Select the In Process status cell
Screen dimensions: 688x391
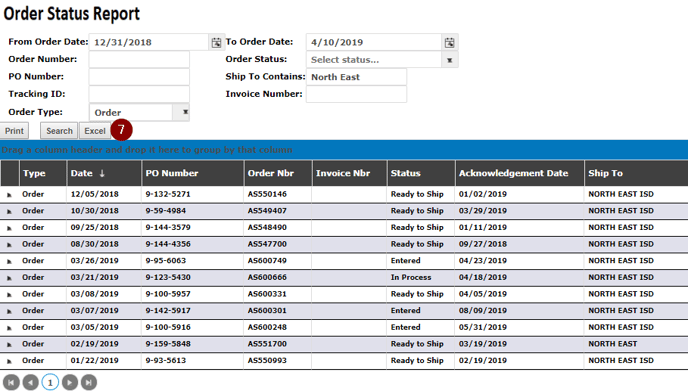tap(421, 277)
